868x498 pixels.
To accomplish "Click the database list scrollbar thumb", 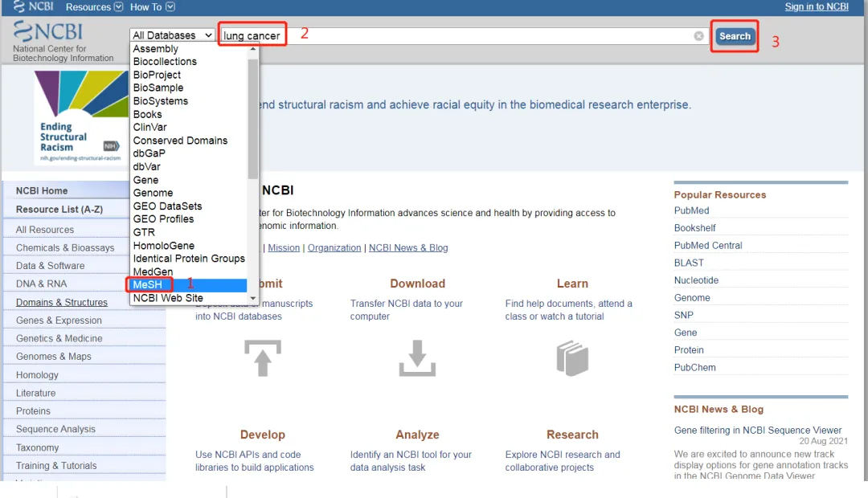I will (x=253, y=118).
